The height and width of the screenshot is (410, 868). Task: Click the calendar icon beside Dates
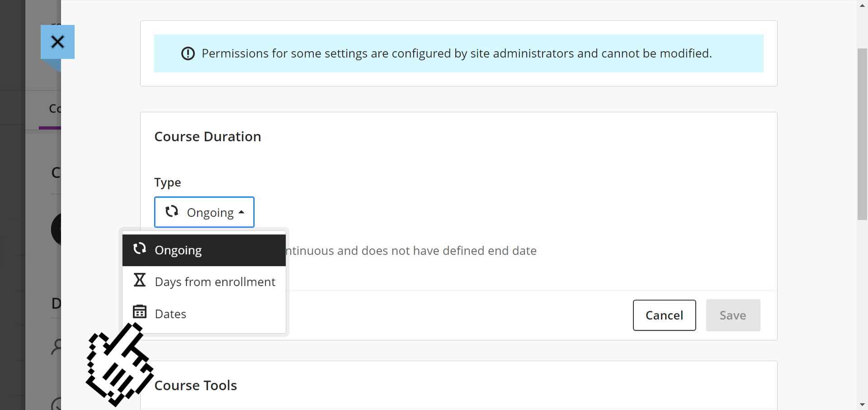[140, 312]
